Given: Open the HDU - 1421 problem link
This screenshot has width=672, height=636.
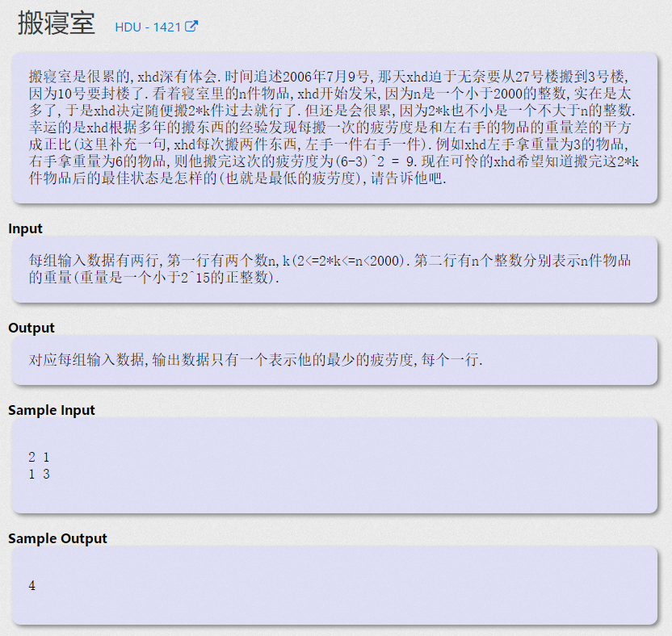Looking at the screenshot, I should 156,27.
